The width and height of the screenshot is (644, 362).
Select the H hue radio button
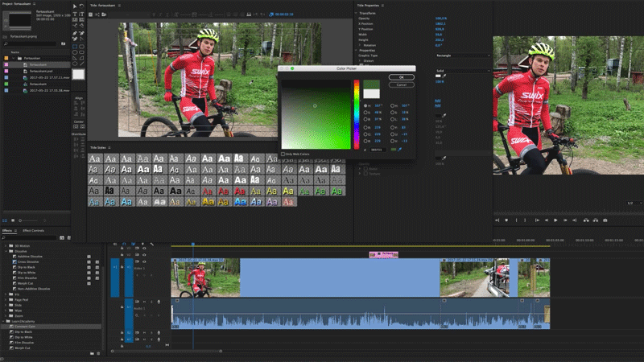(366, 105)
